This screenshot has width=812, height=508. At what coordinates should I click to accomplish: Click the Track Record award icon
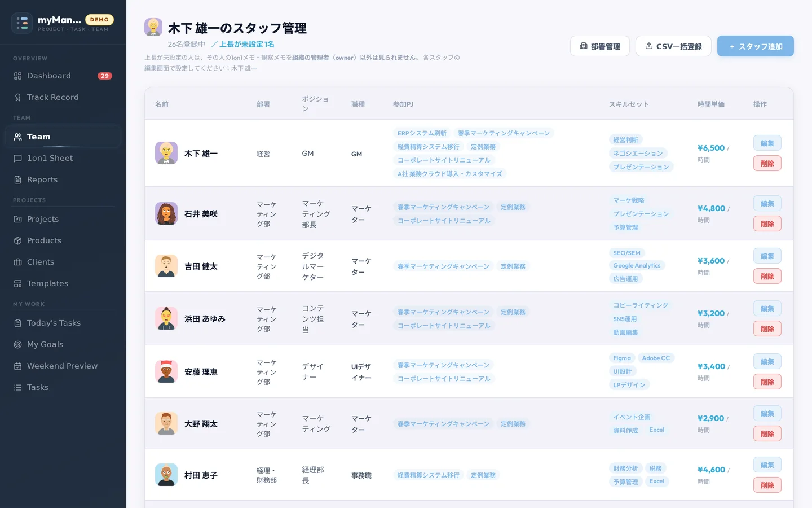pyautogui.click(x=17, y=98)
